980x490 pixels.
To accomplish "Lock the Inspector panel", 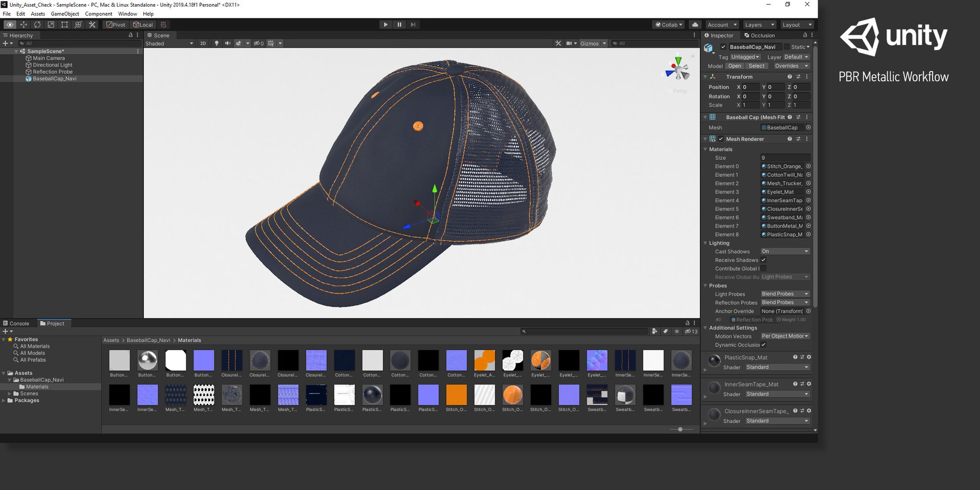I will (x=805, y=35).
